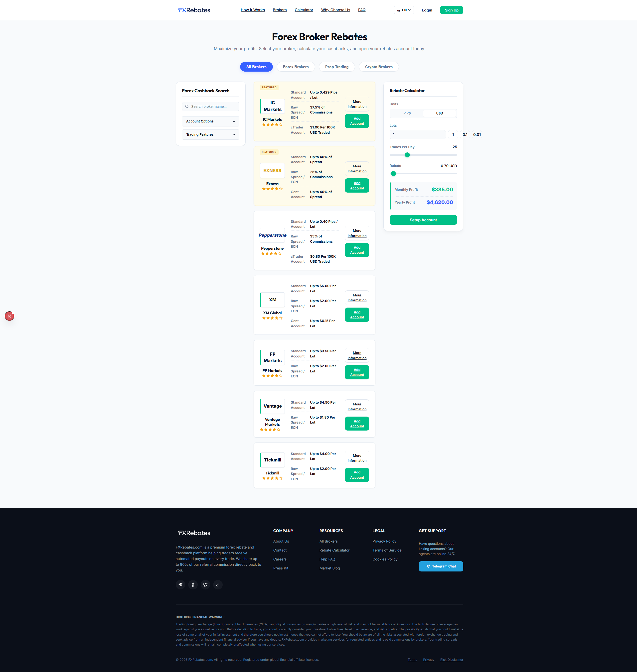
Task: Open Brokers in the top nav
Action: [x=280, y=10]
